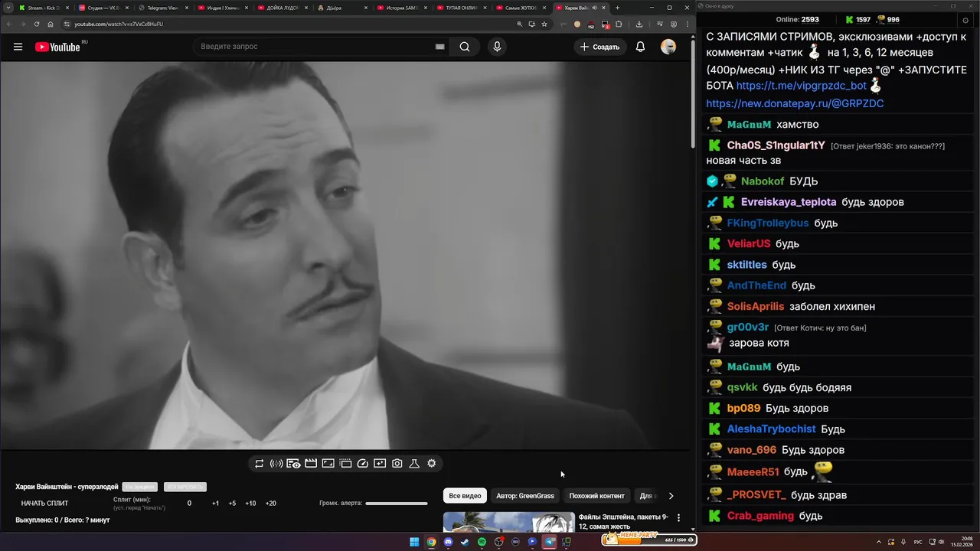Open the t.me/vipgrpzdc_bot link in chat
Image resolution: width=980 pixels, height=551 pixels.
pyautogui.click(x=802, y=86)
